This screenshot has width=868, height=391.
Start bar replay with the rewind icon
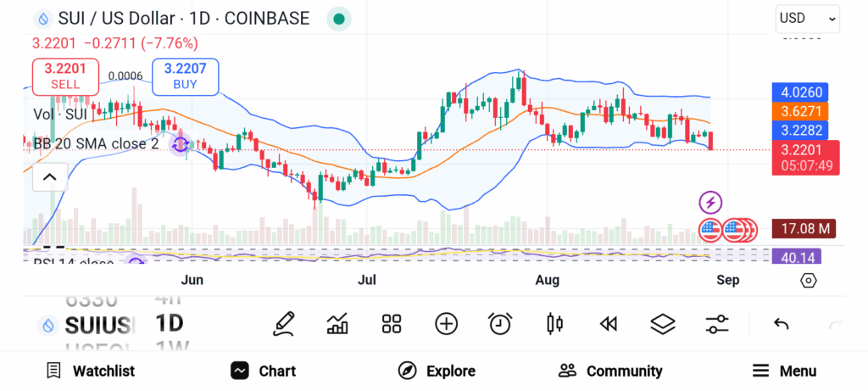pos(608,323)
